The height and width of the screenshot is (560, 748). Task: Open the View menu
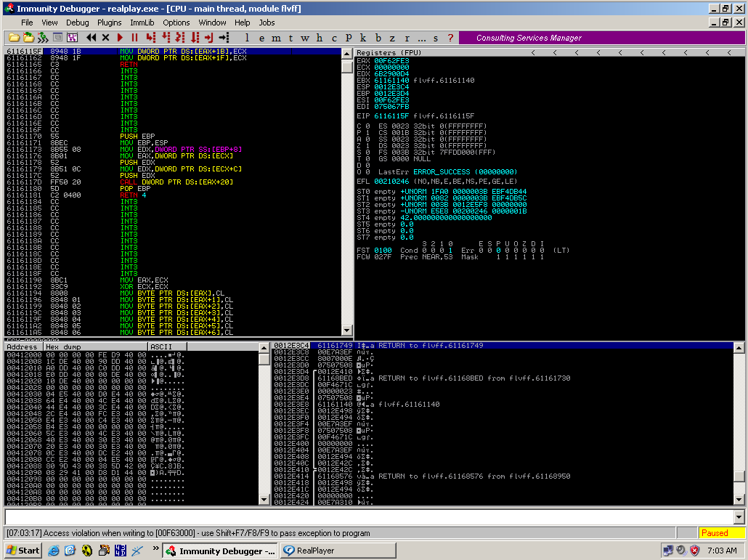49,23
